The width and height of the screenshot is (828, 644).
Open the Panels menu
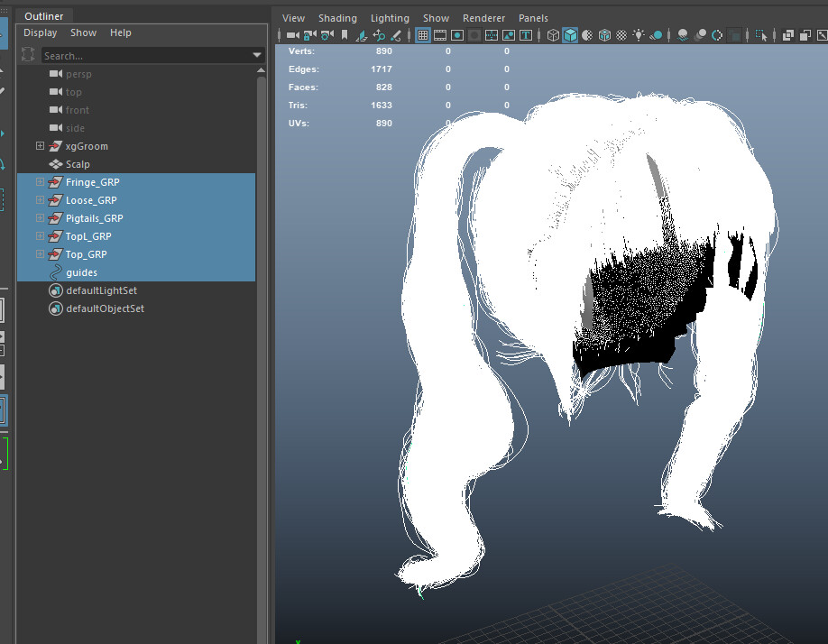click(x=533, y=17)
